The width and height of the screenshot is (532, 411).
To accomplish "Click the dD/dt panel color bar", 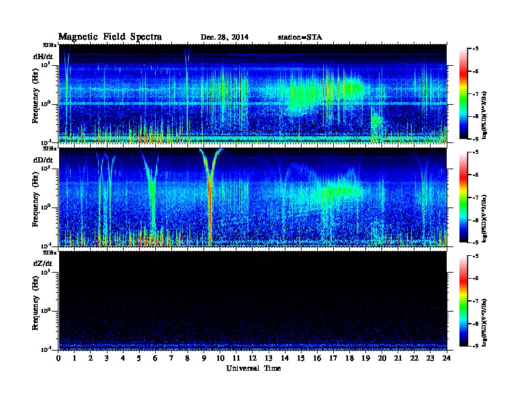I will [x=463, y=197].
